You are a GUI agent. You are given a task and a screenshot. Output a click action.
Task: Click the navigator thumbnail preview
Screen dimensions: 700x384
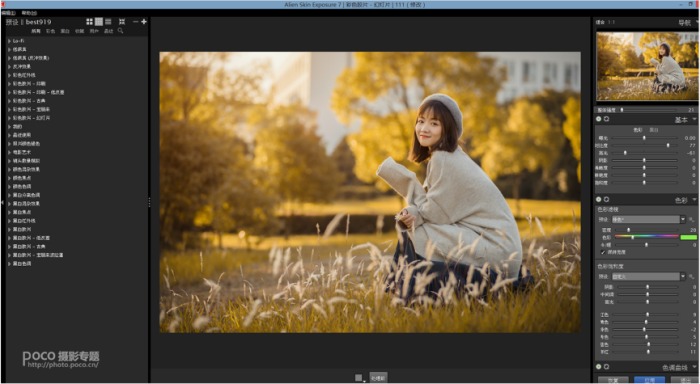pos(647,66)
